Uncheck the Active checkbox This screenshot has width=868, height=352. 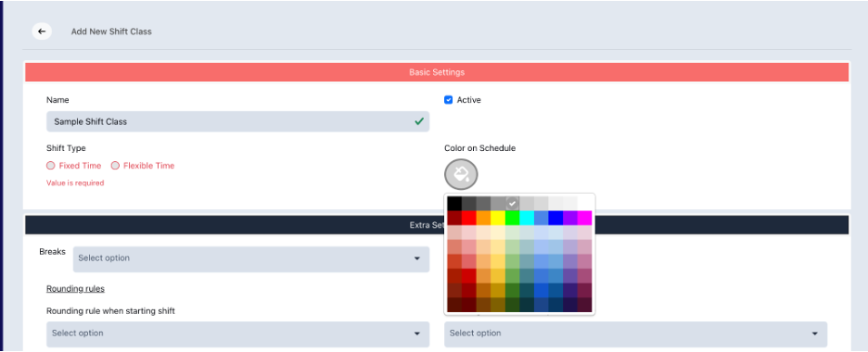(x=449, y=100)
